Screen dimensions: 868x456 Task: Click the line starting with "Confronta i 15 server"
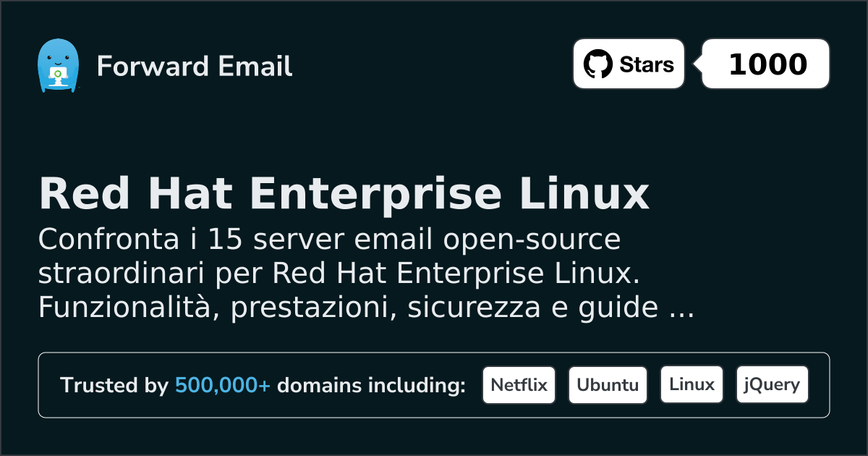(329, 239)
